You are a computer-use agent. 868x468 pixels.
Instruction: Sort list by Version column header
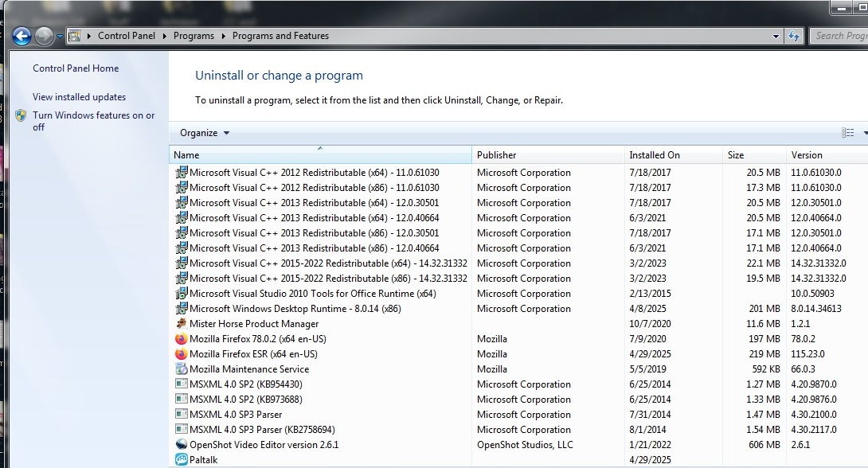click(827, 155)
